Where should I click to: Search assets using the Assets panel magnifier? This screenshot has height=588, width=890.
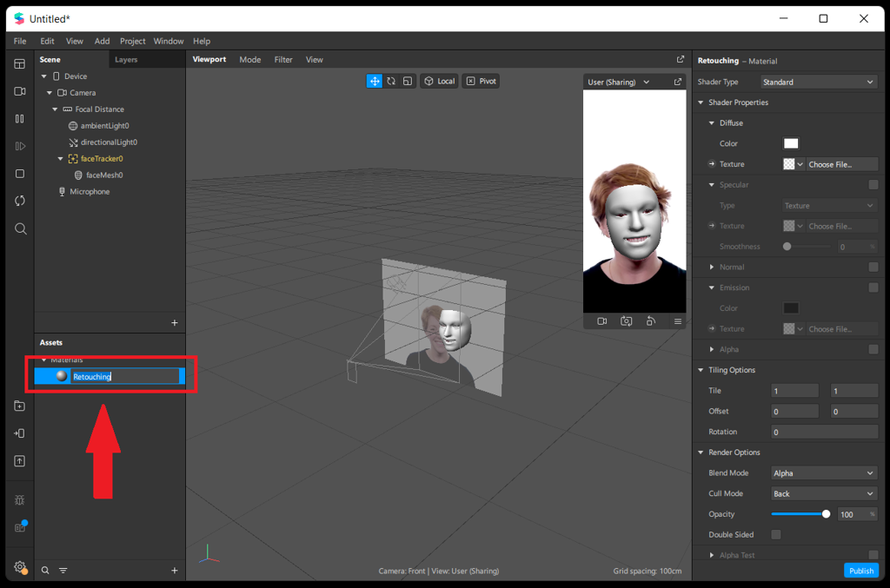tap(45, 571)
